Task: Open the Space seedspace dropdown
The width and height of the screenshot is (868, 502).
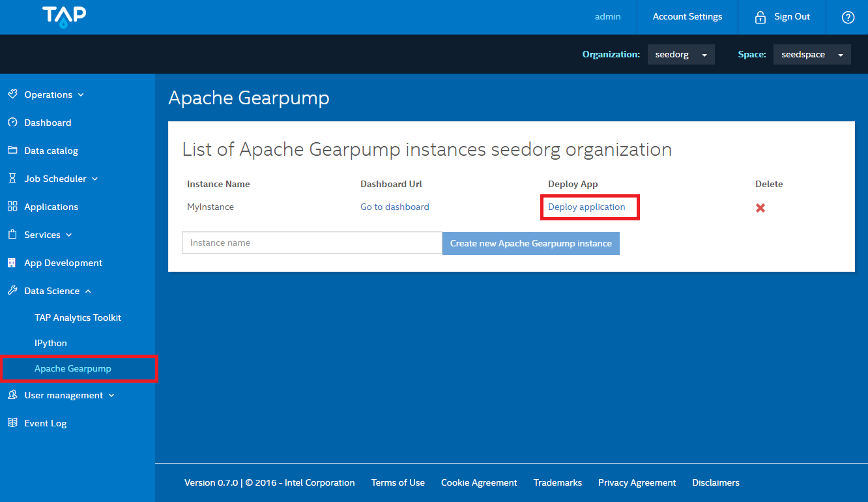Action: [812, 55]
